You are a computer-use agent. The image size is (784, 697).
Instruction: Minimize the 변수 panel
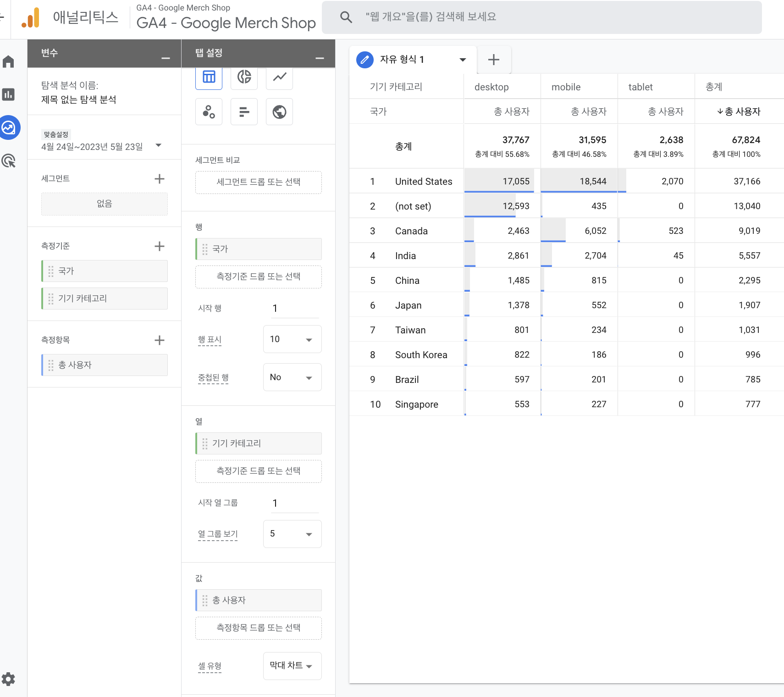[x=166, y=58]
